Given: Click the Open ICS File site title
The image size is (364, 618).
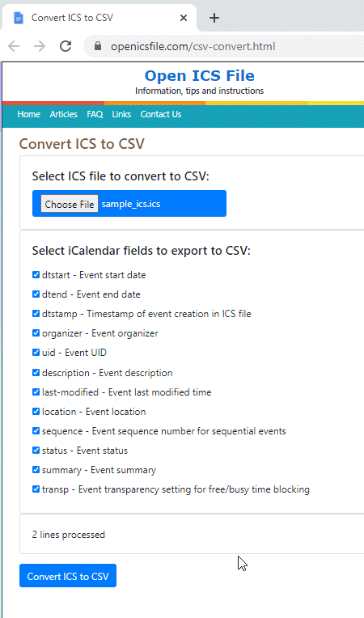Looking at the screenshot, I should [x=199, y=75].
